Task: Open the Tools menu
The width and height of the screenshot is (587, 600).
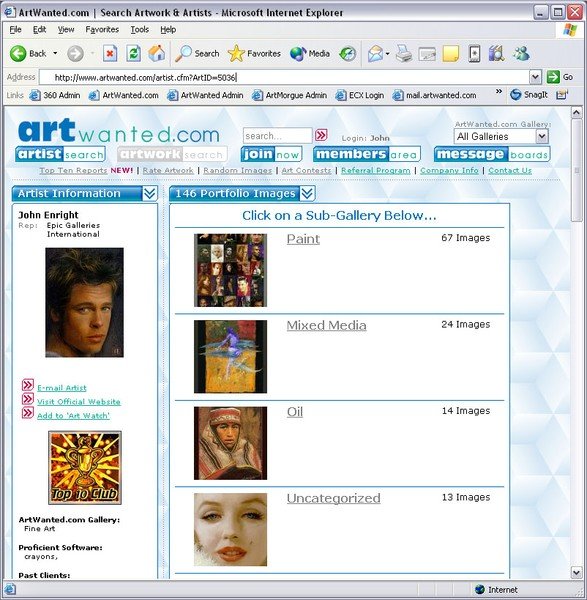Action: pos(140,29)
